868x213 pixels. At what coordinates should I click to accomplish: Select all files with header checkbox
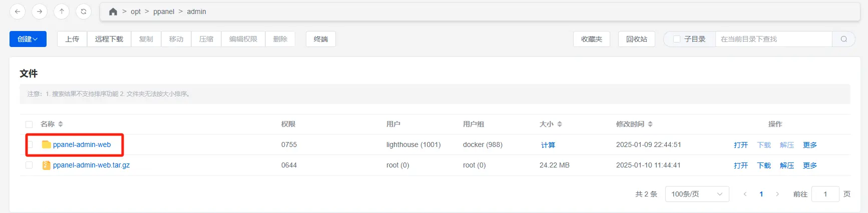29,124
